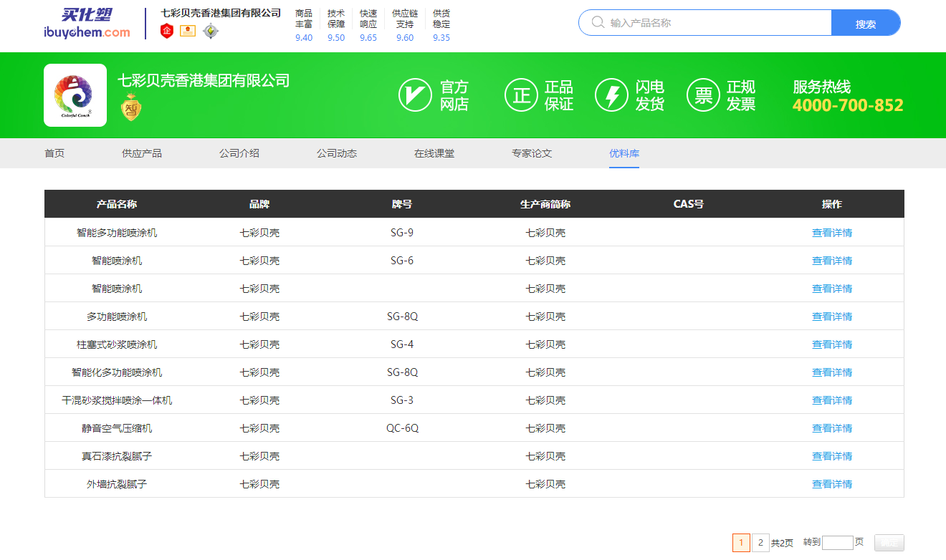Click the Colorful Conch company logo

click(x=75, y=95)
